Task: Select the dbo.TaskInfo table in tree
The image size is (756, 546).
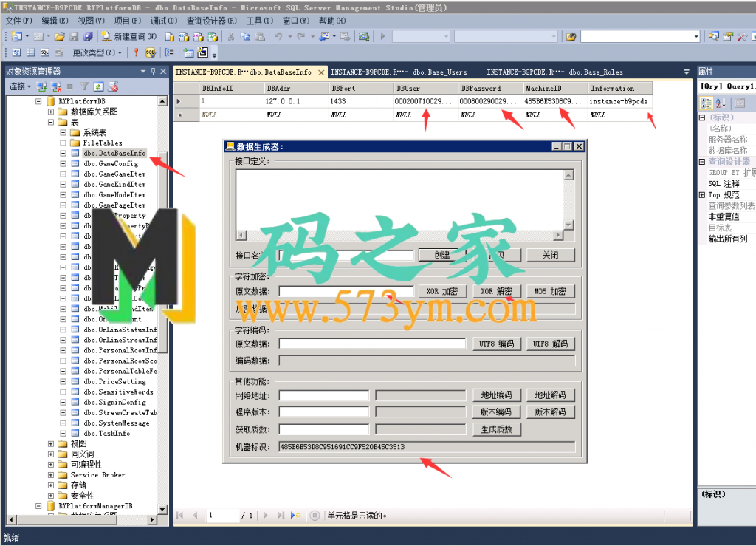Action: coord(106,433)
